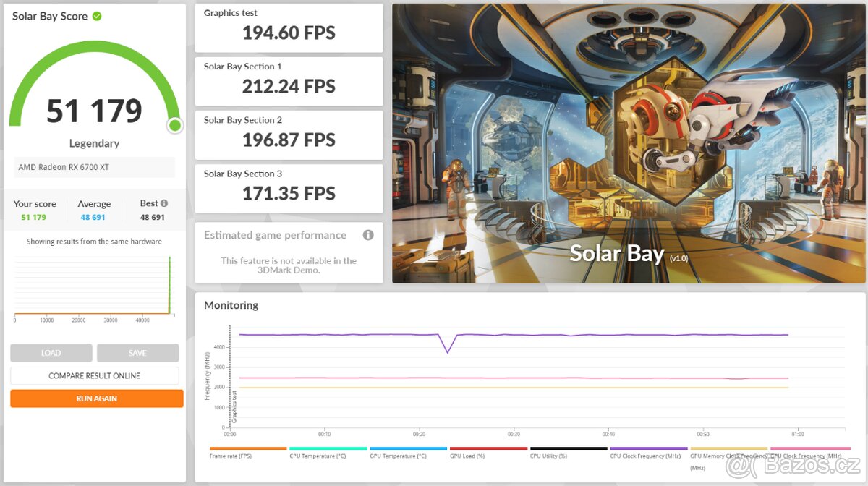Click the info icon next to Best

(164, 203)
